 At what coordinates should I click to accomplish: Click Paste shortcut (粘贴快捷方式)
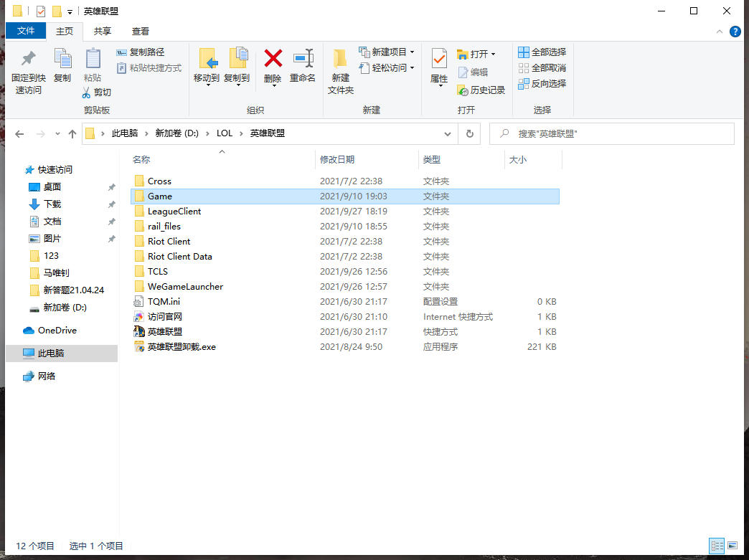pyautogui.click(x=149, y=68)
